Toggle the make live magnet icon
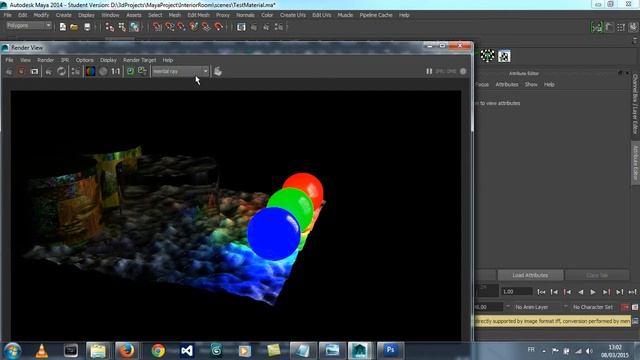Image resolution: width=640 pixels, height=360 pixels. (219, 27)
